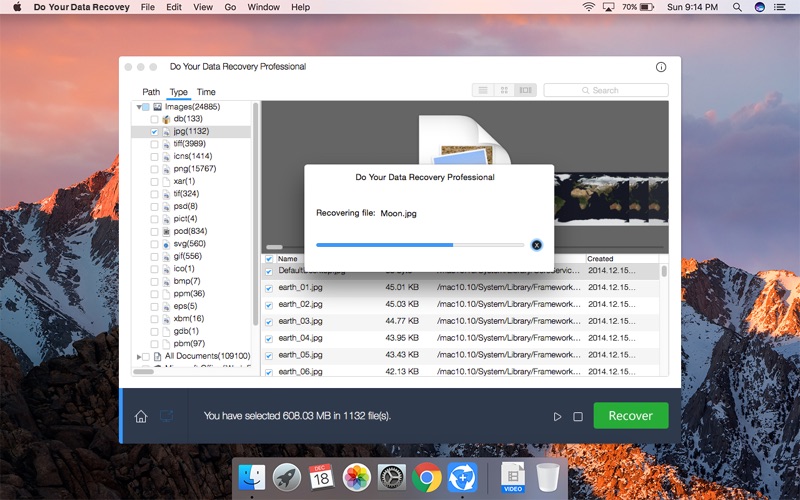Select the ppm(36) tree row
800x500 pixels.
(192, 294)
